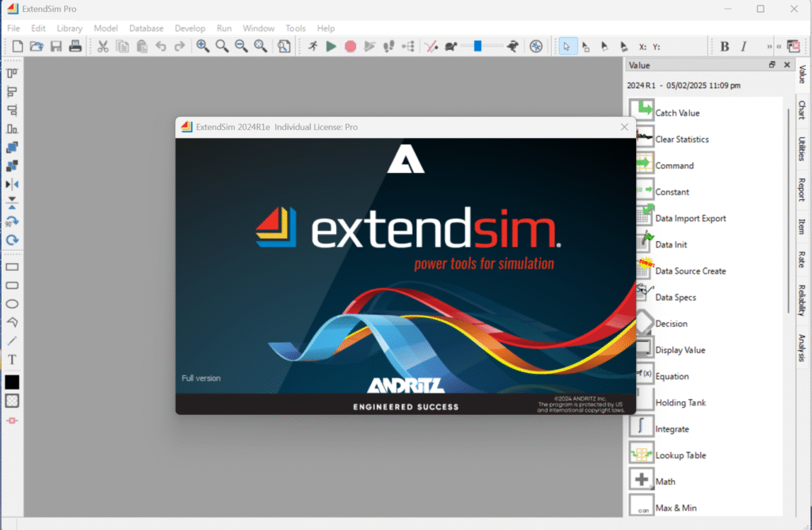Select the rectangle shape tool
This screenshot has width=812, height=530.
click(12, 267)
